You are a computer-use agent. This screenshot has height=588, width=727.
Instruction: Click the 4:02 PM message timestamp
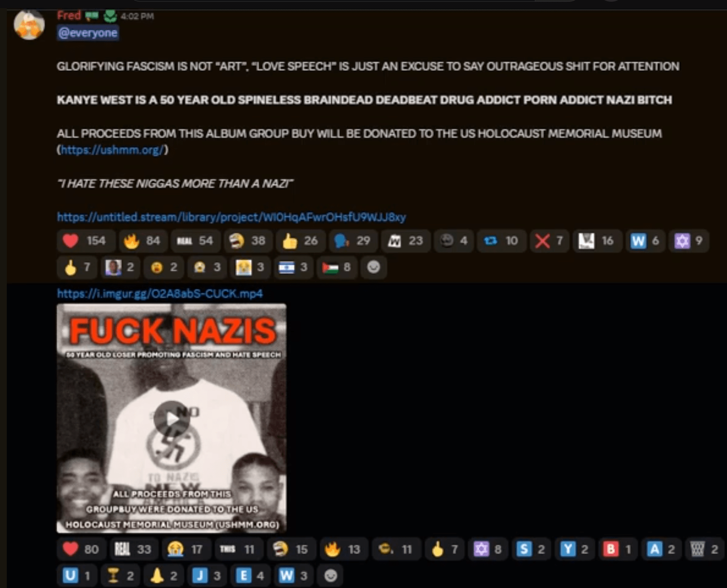pyautogui.click(x=137, y=17)
